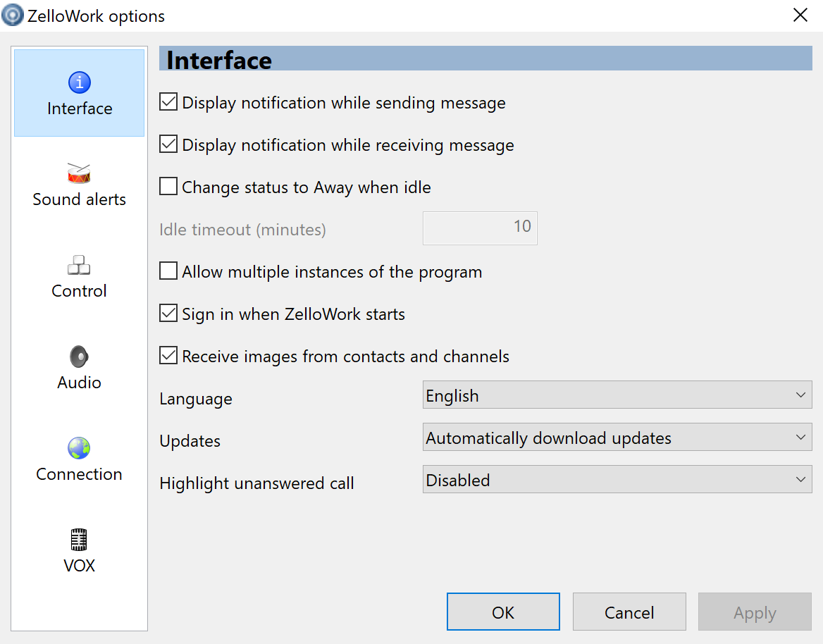
Task: Click the keyboard keys Control icon
Action: [x=79, y=265]
